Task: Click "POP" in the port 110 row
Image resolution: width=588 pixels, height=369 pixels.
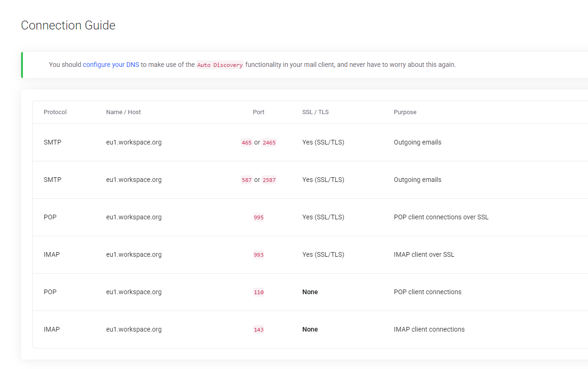Action: [x=50, y=292]
